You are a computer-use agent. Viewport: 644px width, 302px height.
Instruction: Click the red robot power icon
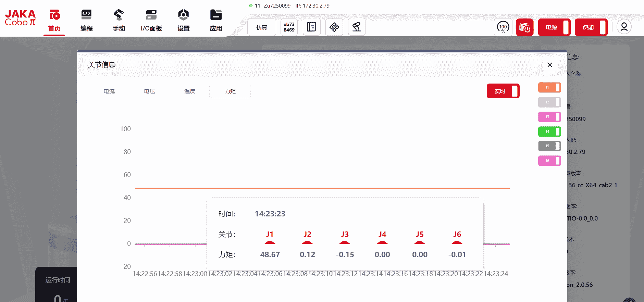524,27
